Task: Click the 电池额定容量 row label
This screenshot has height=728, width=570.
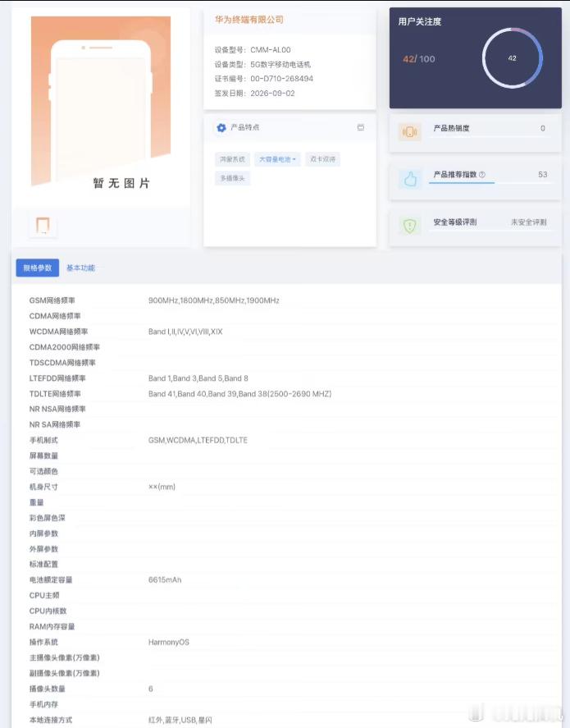Action: pyautogui.click(x=51, y=580)
